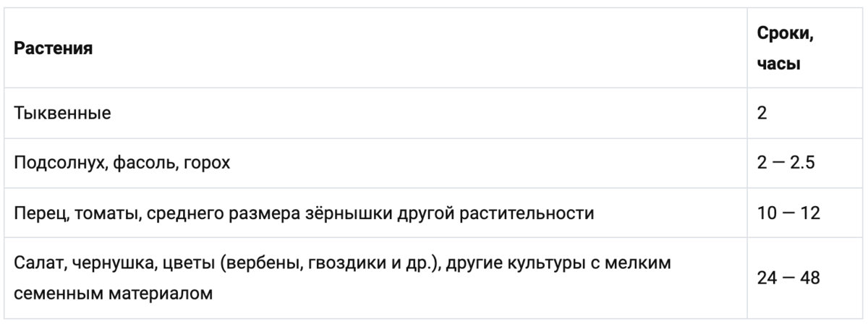Select the 'Тыквенные' table cell

click(62, 114)
